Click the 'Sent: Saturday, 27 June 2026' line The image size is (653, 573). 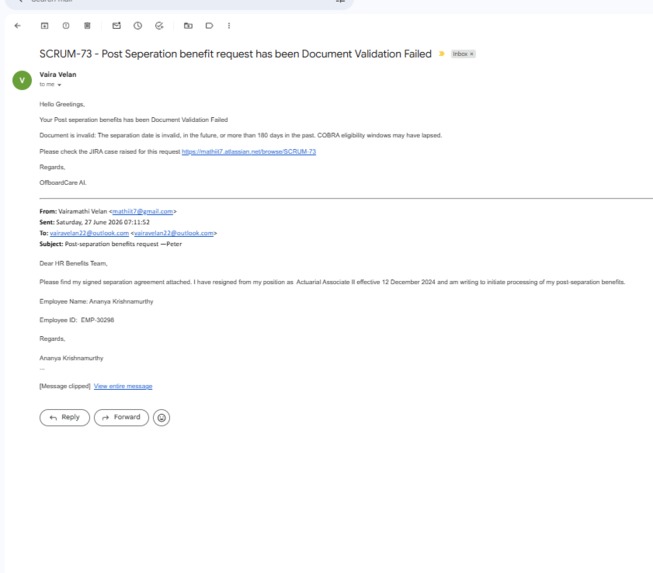pyautogui.click(x=95, y=222)
